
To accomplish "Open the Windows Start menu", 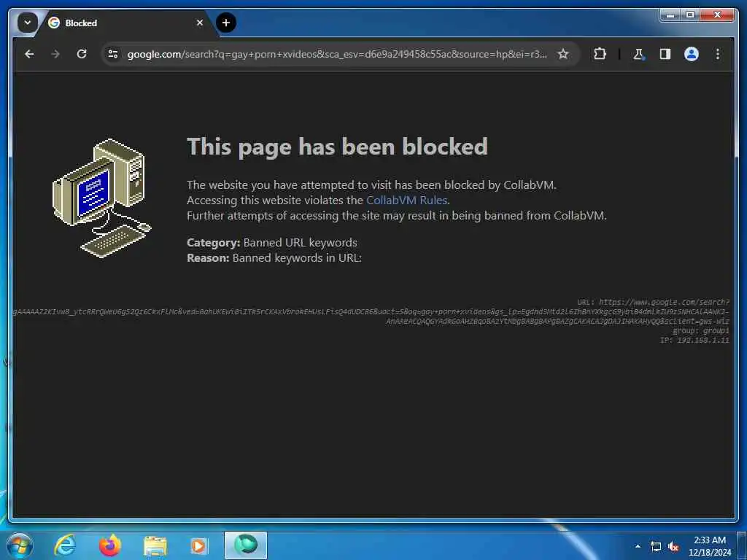I will coord(20,545).
